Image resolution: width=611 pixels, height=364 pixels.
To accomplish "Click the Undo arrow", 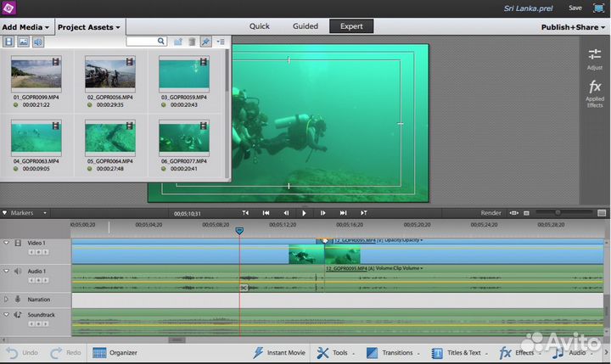I will click(13, 352).
